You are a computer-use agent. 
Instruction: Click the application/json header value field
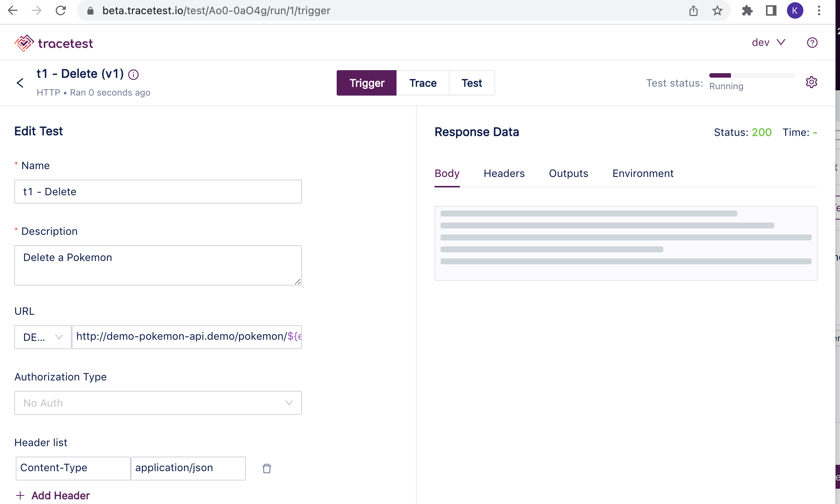[x=188, y=468]
